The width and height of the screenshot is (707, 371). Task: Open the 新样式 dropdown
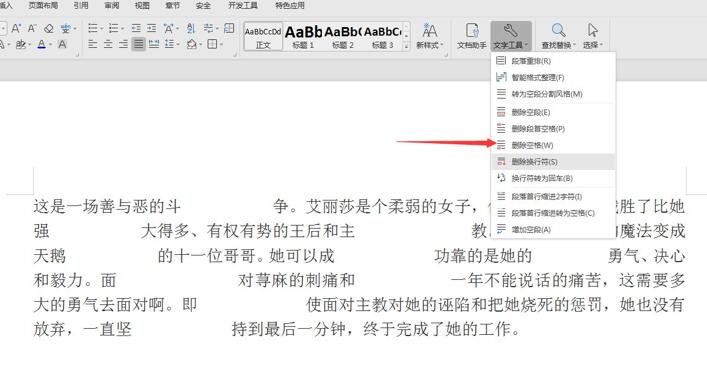(430, 36)
